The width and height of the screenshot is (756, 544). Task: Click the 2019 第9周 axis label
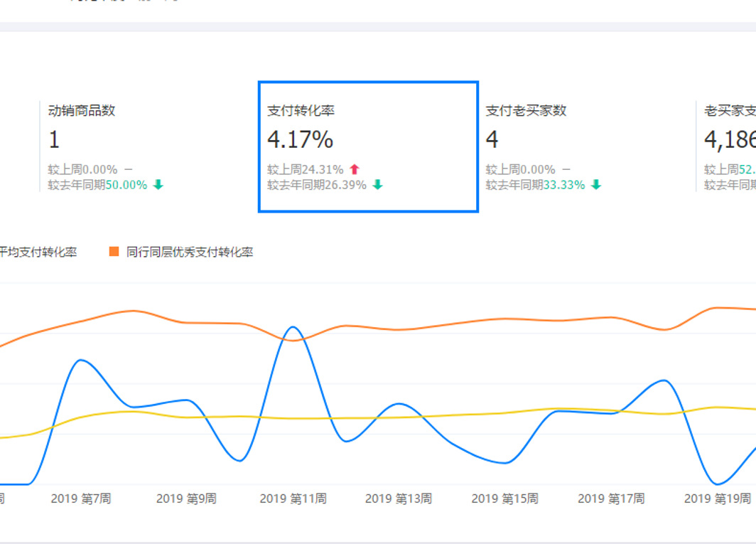tap(187, 498)
